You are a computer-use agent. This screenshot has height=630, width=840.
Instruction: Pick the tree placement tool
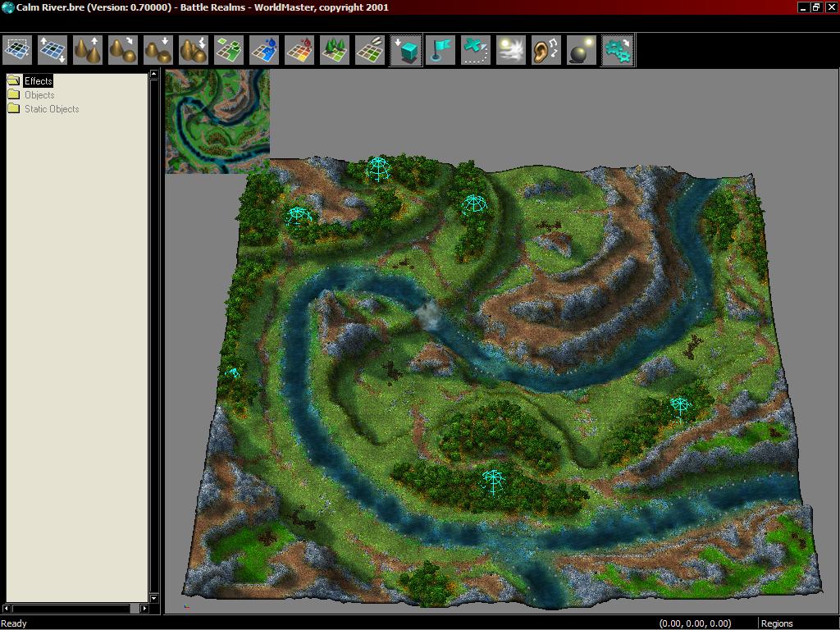[335, 50]
